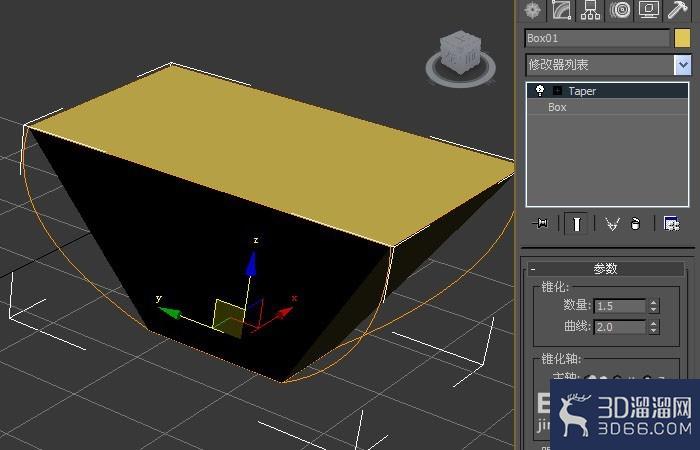Click the green Y axis gizmo arrow
Image resolution: width=700 pixels, height=450 pixels.
coord(170,313)
